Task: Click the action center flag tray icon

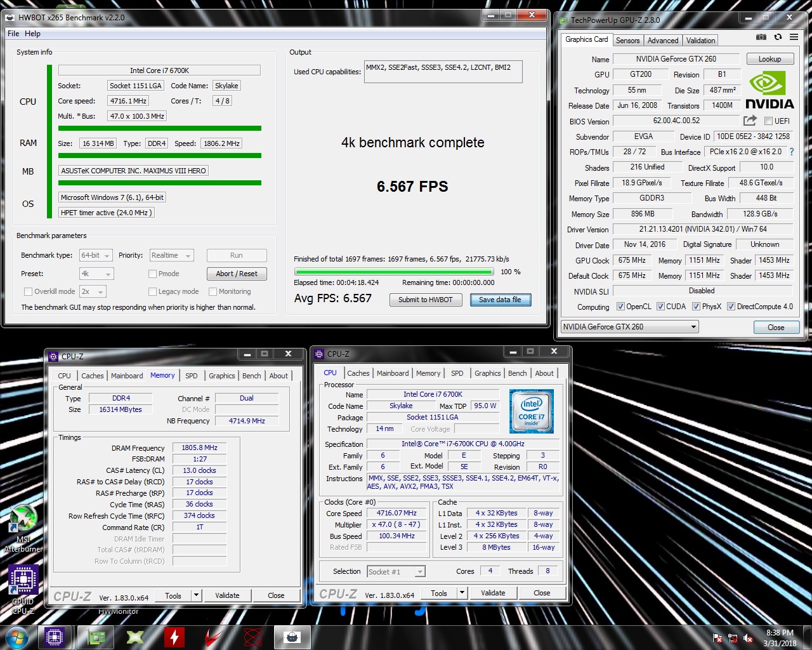Action: (x=717, y=638)
